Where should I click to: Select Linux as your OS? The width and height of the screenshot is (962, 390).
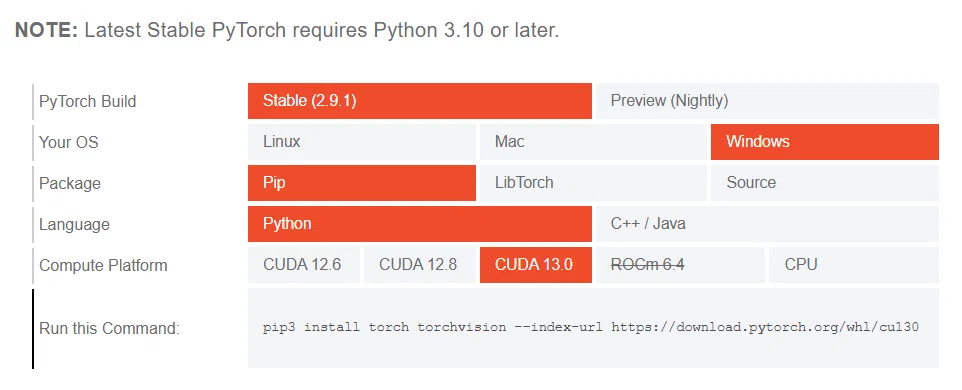point(362,142)
